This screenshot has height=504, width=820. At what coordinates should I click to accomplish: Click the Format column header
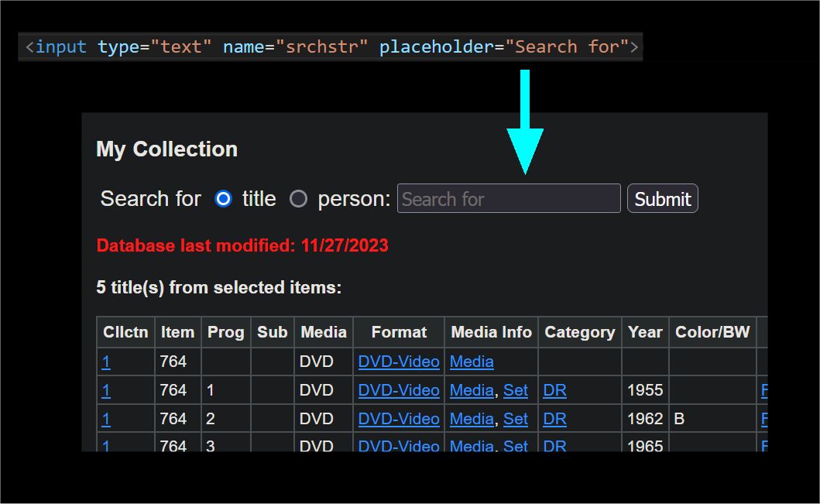click(x=399, y=332)
